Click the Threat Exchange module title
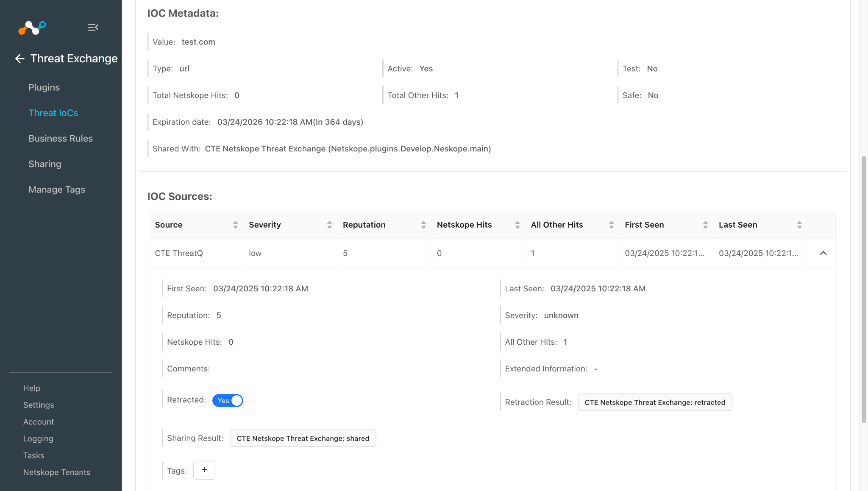This screenshot has height=491, width=868. pyautogui.click(x=74, y=59)
